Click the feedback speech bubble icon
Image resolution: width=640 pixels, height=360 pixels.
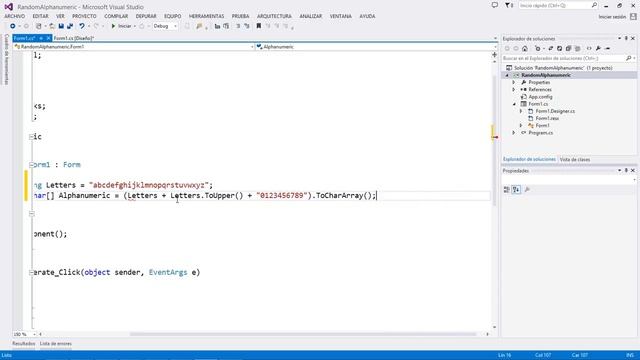(495, 5)
